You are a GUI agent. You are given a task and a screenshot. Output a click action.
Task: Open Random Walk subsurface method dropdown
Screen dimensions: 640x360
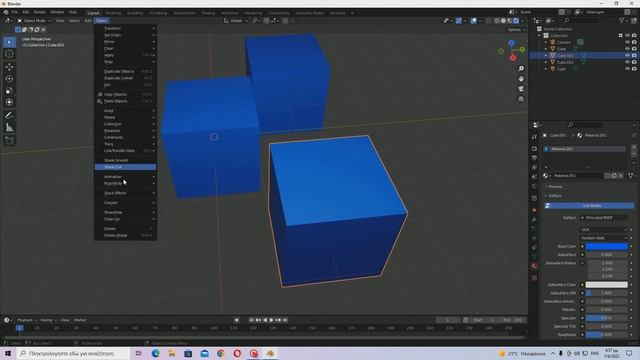(603, 238)
